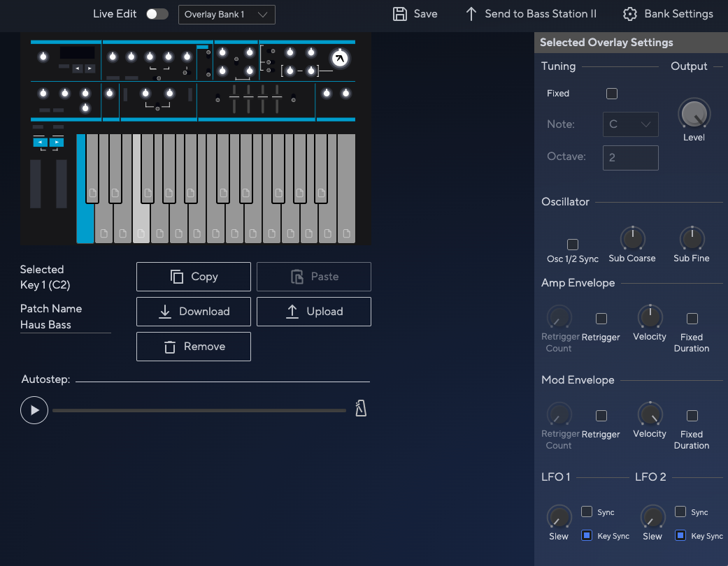Viewport: 728px width, 566px height.
Task: Enable the LFO 2 Sync checkbox
Action: click(x=680, y=511)
